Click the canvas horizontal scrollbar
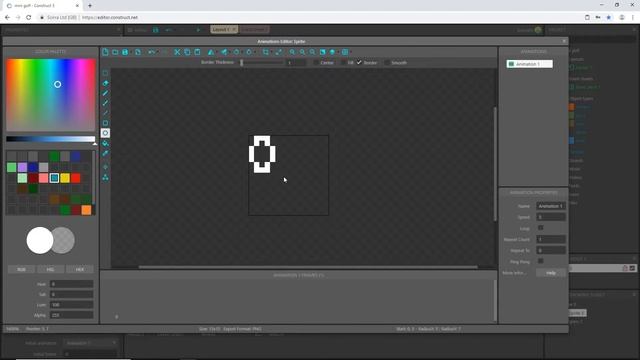Viewport: 640px width, 360px height. [308, 267]
